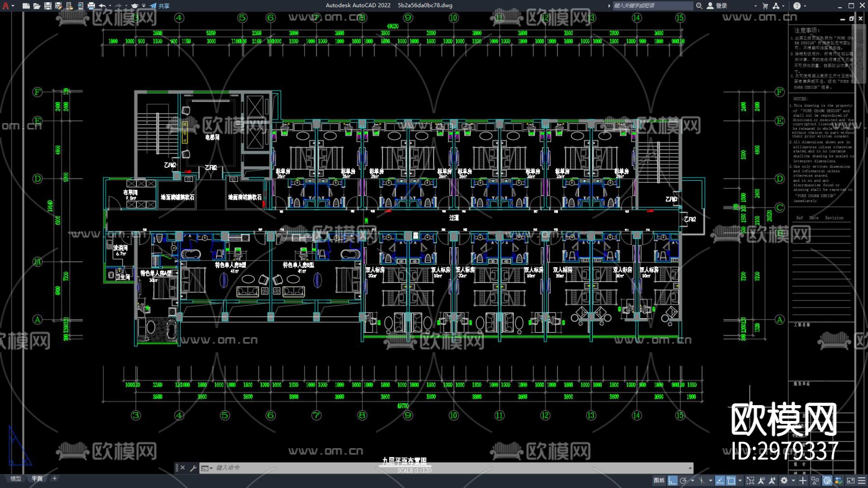Click the search magnifier icon in title bar
Image resolution: width=868 pixels, height=488 pixels.
point(699,6)
